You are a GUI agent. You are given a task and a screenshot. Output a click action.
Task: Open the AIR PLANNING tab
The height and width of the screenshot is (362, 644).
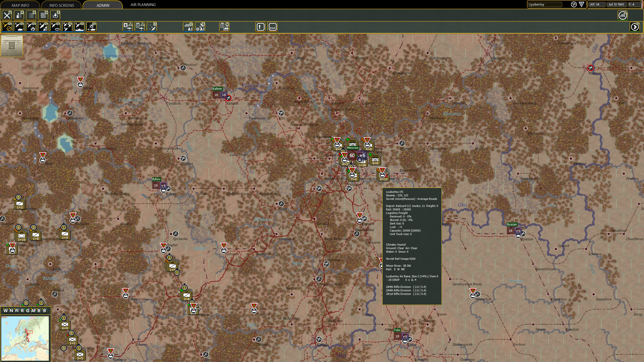143,5
